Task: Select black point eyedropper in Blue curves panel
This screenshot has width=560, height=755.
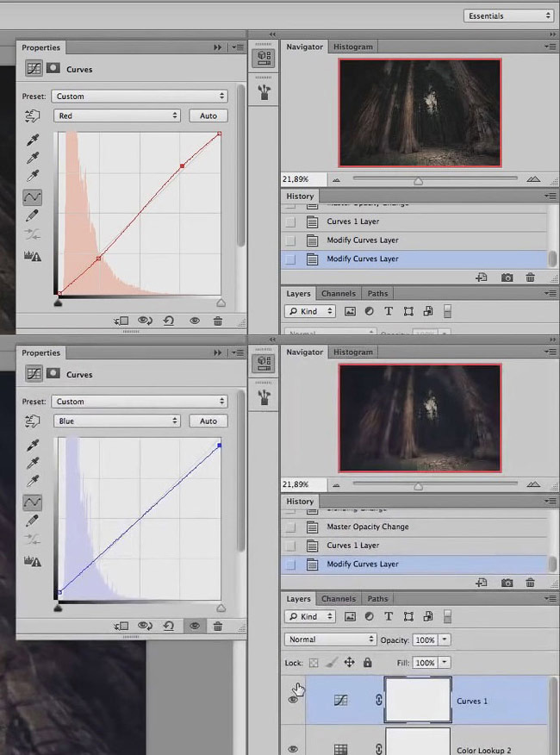Action: 33,445
